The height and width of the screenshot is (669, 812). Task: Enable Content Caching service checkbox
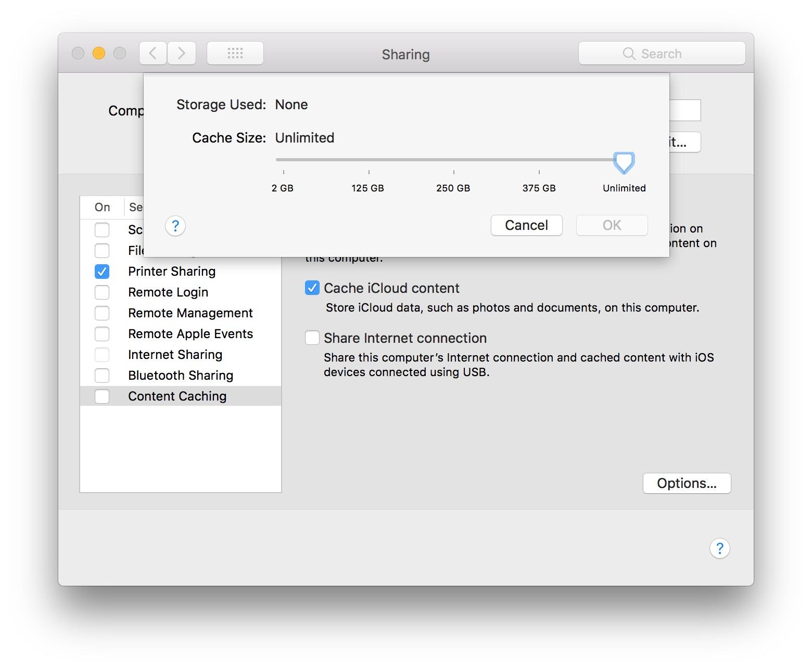point(102,396)
